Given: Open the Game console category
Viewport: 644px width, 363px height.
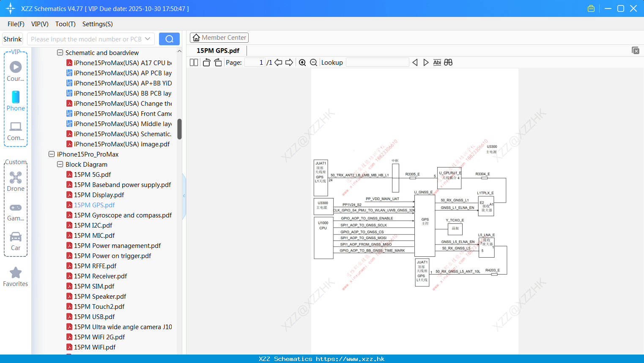Looking at the screenshot, I should pos(16,212).
